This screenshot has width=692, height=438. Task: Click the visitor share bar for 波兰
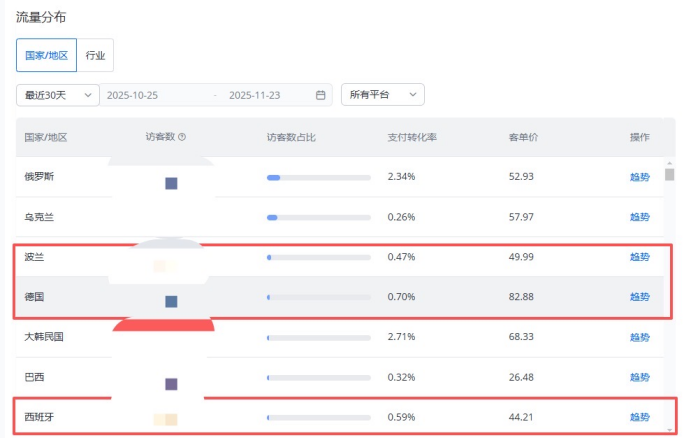(319, 257)
